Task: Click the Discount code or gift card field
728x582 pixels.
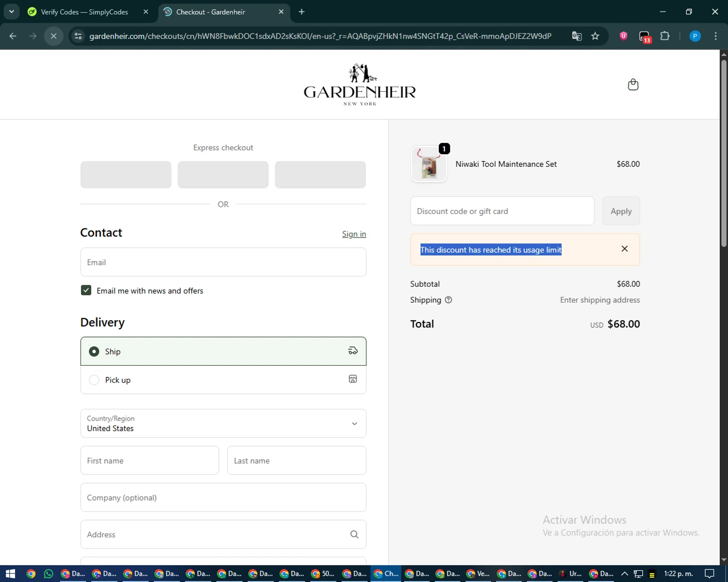Action: click(502, 211)
